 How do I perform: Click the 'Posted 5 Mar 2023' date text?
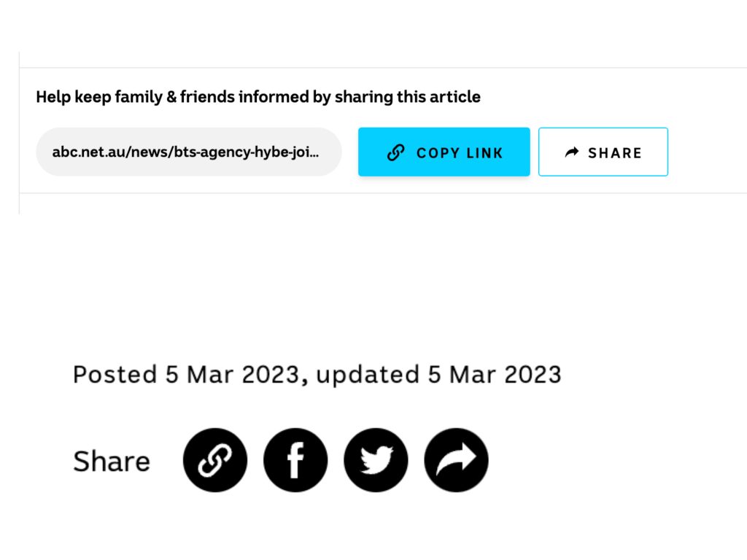coord(187,374)
